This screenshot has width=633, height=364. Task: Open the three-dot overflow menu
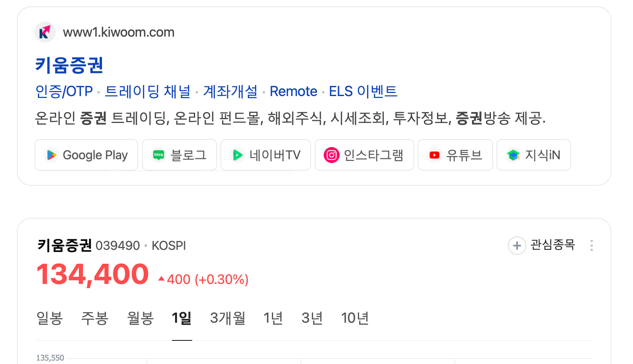click(x=592, y=245)
